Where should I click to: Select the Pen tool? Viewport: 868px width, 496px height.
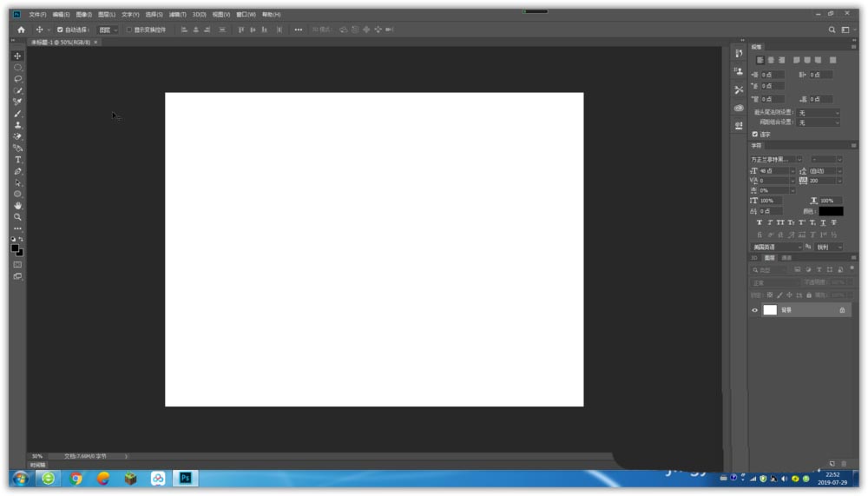coord(17,171)
